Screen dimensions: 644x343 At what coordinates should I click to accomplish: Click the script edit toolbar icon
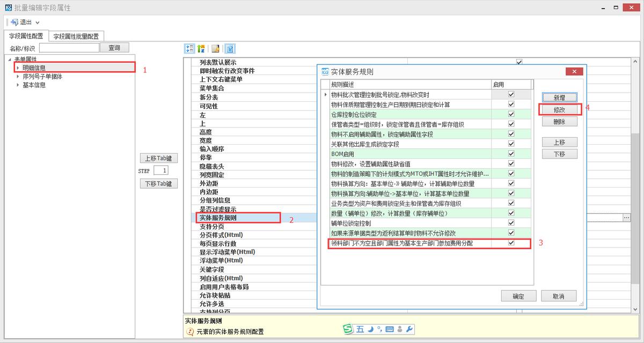pyautogui.click(x=215, y=48)
